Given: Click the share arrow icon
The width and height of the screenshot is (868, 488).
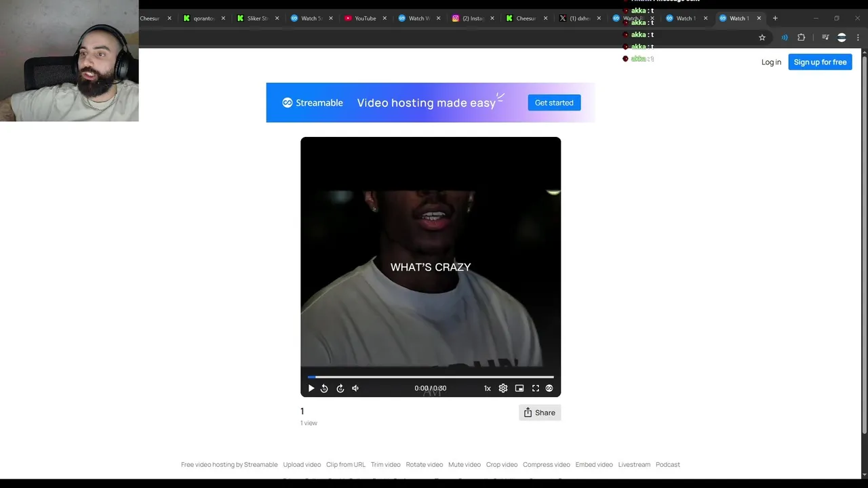Looking at the screenshot, I should pyautogui.click(x=528, y=412).
